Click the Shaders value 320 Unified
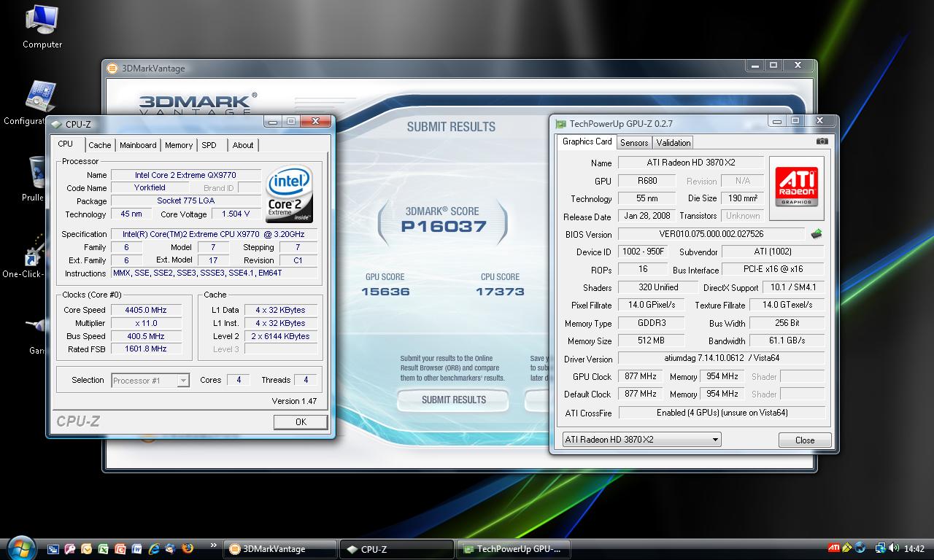 (x=658, y=287)
